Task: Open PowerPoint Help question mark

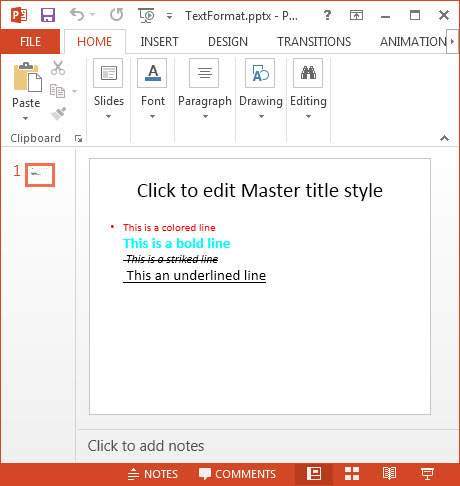Action: point(328,15)
